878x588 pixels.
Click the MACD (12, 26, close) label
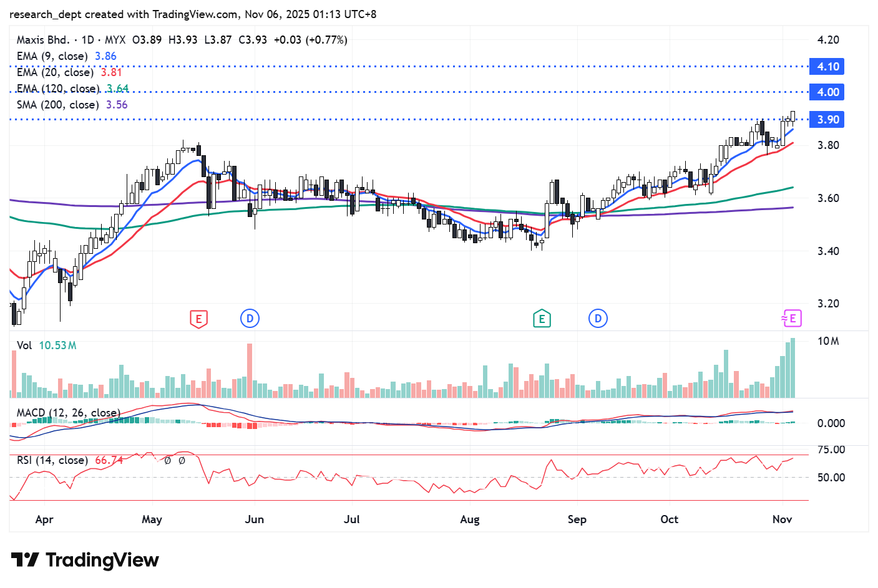coord(67,413)
